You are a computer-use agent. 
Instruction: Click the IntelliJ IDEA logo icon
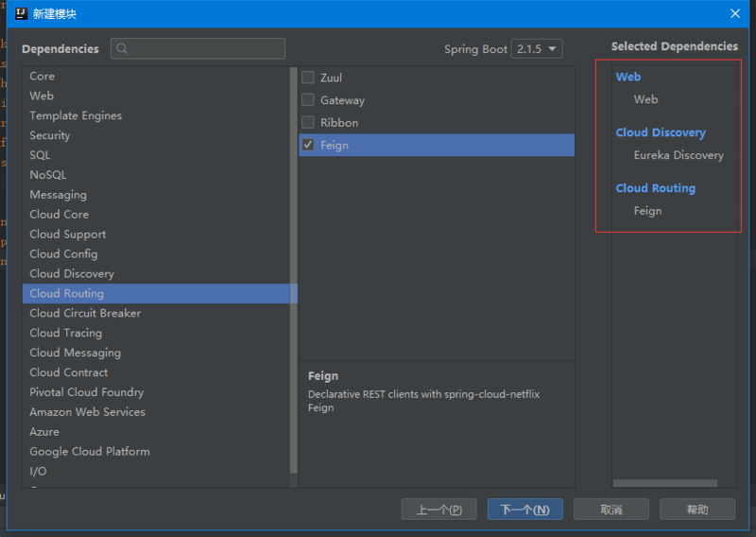coord(20,13)
